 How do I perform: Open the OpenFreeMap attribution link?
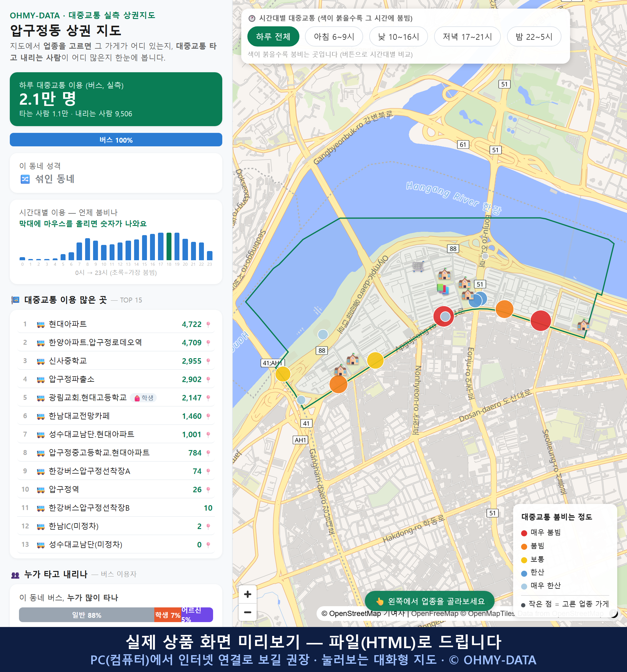click(435, 614)
